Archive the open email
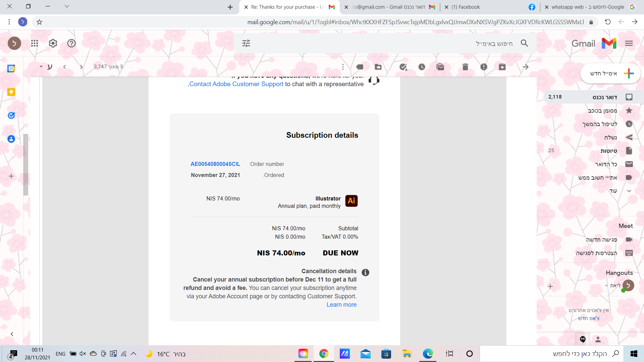 tap(502, 67)
